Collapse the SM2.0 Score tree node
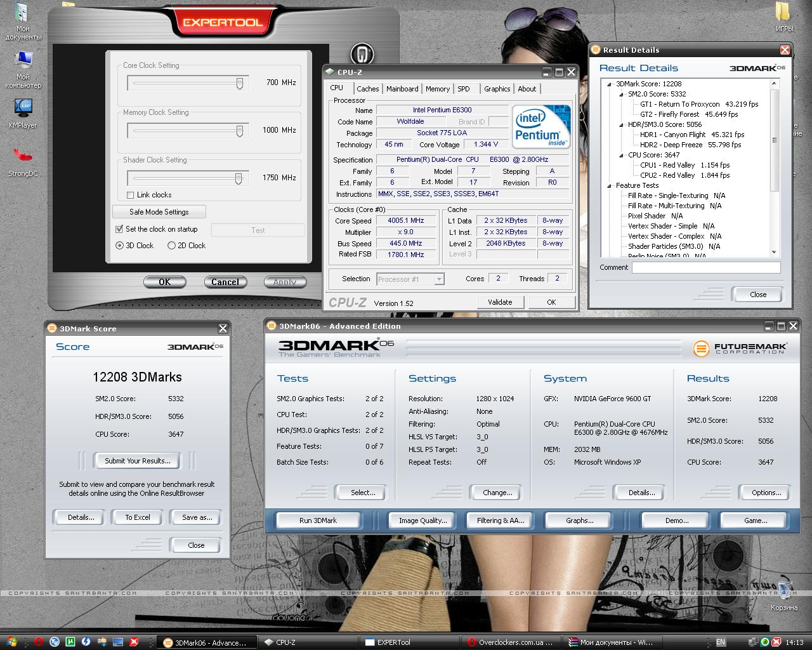The image size is (812, 650). (x=622, y=94)
